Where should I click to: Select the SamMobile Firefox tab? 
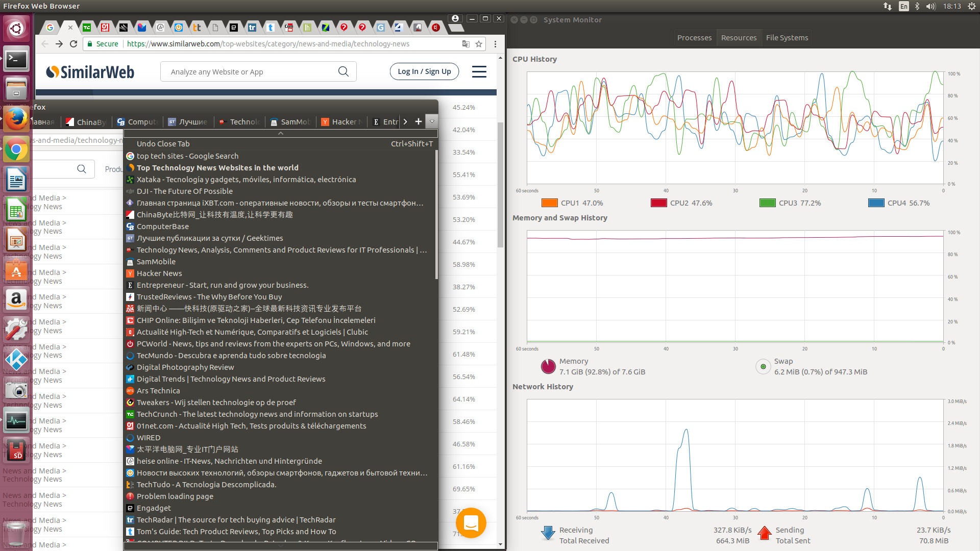[290, 122]
